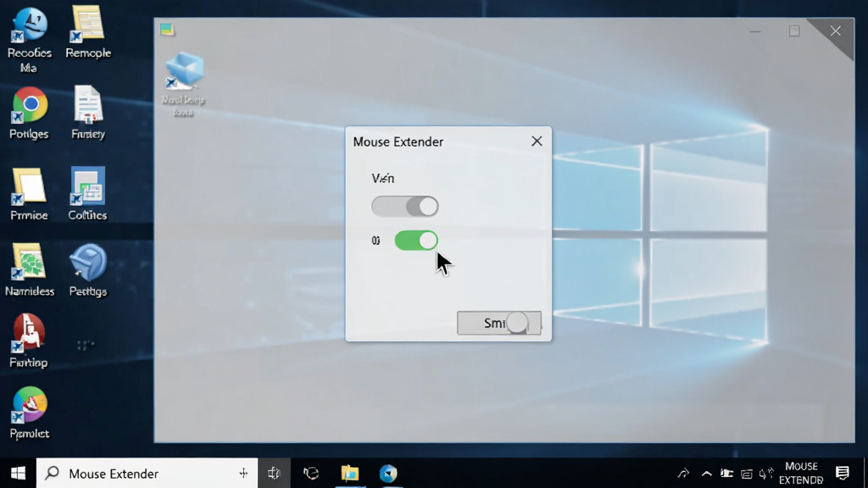Open the Recoties Ma desktop shortcut
The width and height of the screenshot is (868, 488).
pyautogui.click(x=30, y=41)
